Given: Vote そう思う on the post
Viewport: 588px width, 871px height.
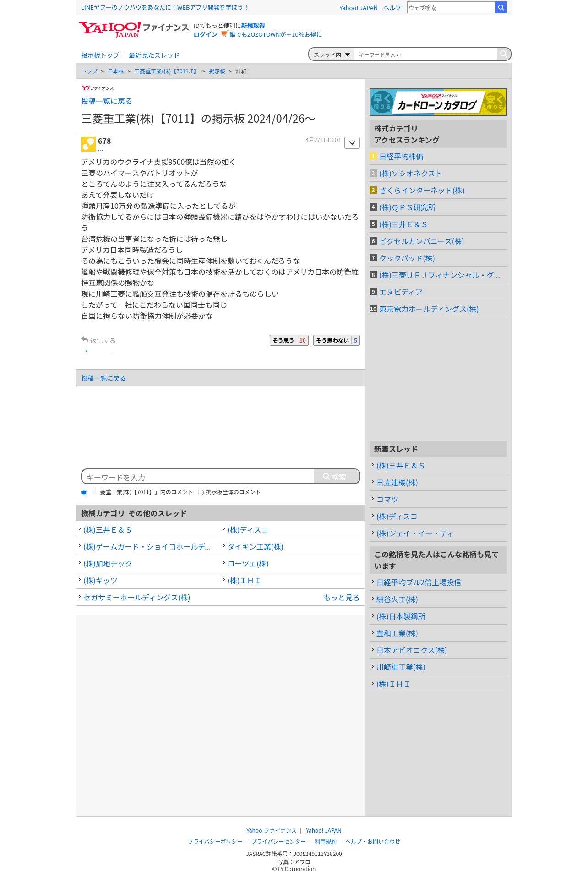Looking at the screenshot, I should pos(289,340).
